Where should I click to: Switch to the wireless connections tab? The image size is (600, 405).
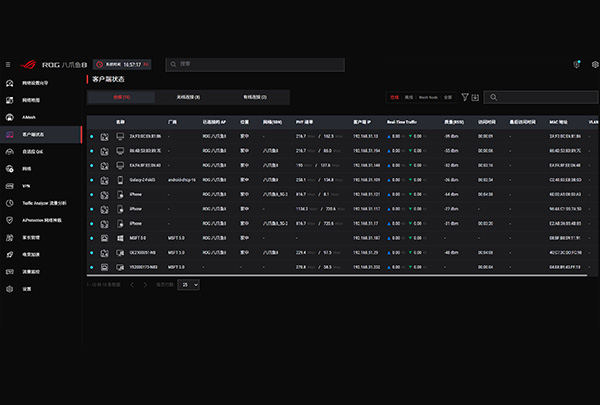tap(188, 97)
